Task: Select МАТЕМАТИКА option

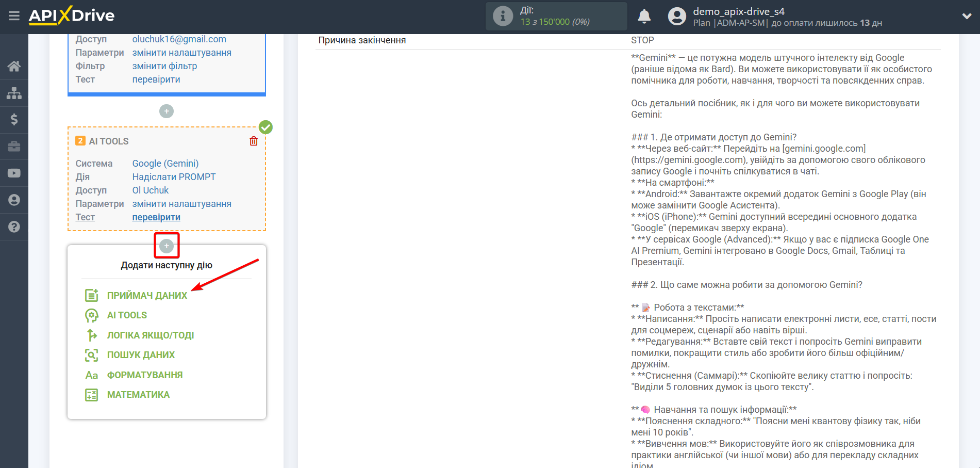Action: [138, 395]
